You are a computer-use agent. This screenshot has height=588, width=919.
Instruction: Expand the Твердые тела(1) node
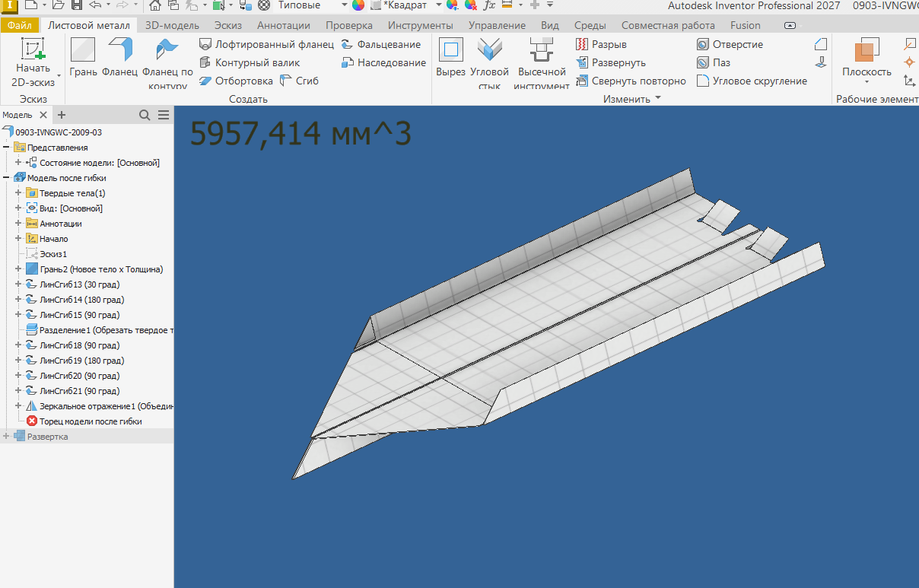click(18, 193)
